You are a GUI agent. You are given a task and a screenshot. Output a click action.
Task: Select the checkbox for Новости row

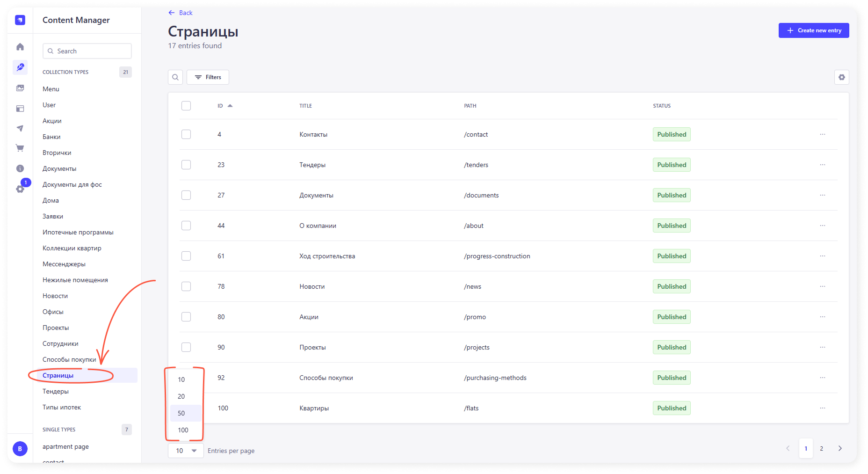(186, 286)
